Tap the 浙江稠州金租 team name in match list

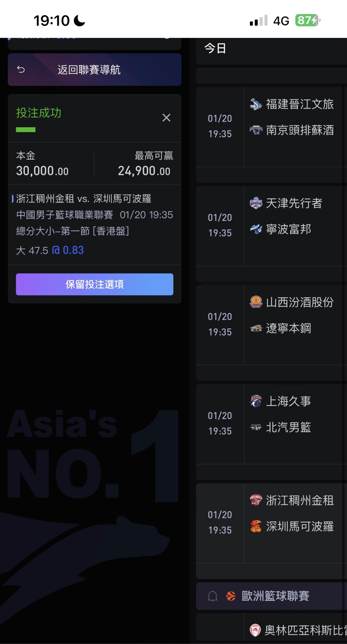click(x=300, y=500)
